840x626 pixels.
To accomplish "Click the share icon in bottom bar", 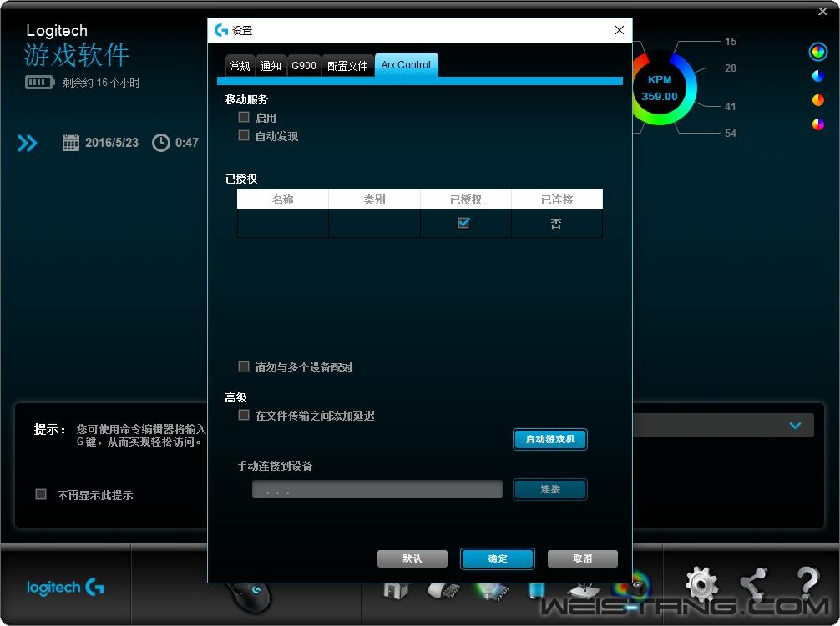I will click(756, 583).
